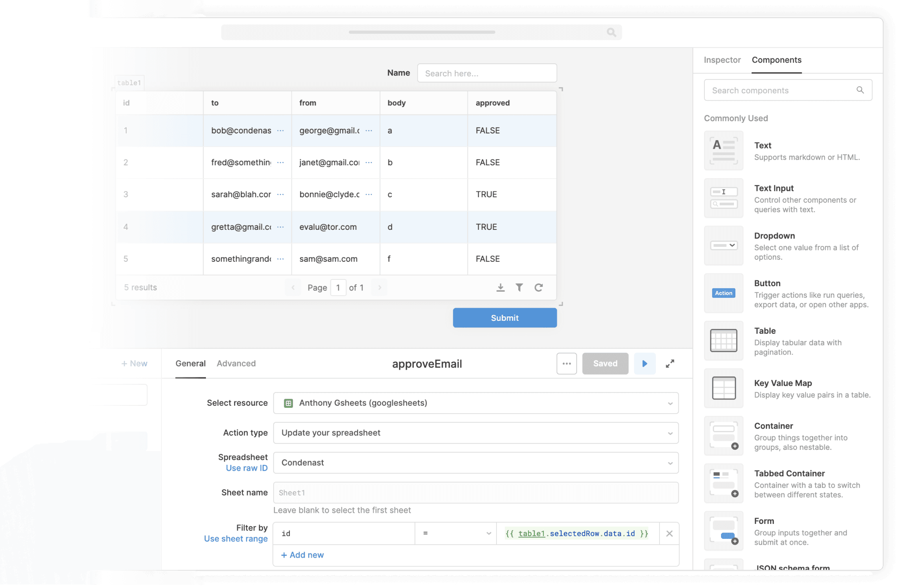Screen dimensions: 919x588
Task: Click the Use raw ID link
Action: 246,468
